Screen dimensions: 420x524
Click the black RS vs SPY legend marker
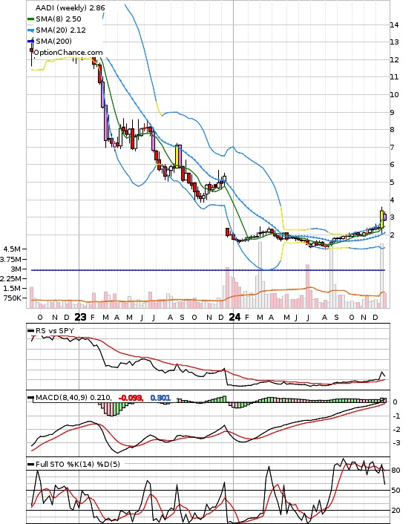pos(30,331)
